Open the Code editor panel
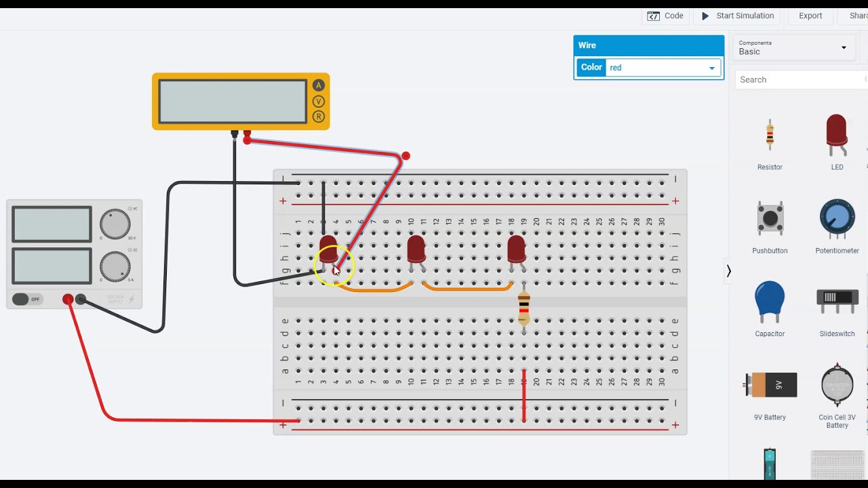This screenshot has width=868, height=488. [x=665, y=16]
